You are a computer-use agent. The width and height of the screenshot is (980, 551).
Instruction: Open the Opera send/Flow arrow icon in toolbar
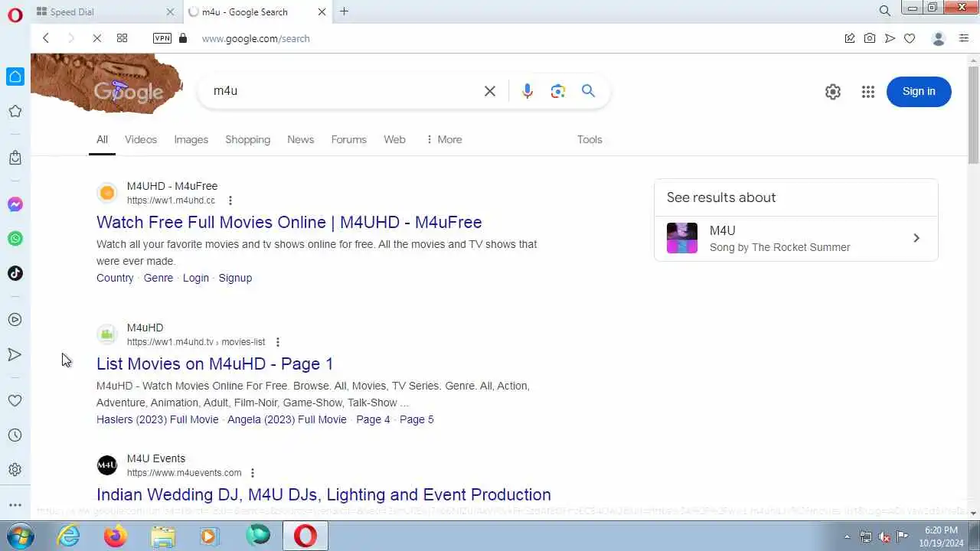click(890, 38)
